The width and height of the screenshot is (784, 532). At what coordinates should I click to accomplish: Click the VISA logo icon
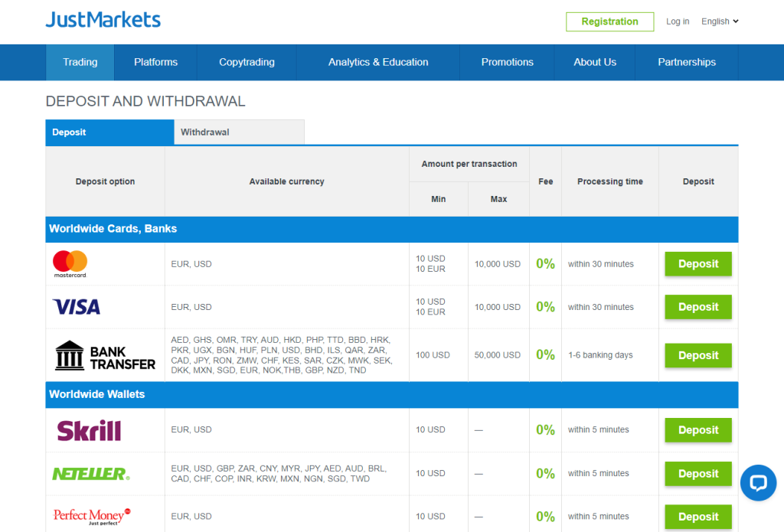pos(77,307)
